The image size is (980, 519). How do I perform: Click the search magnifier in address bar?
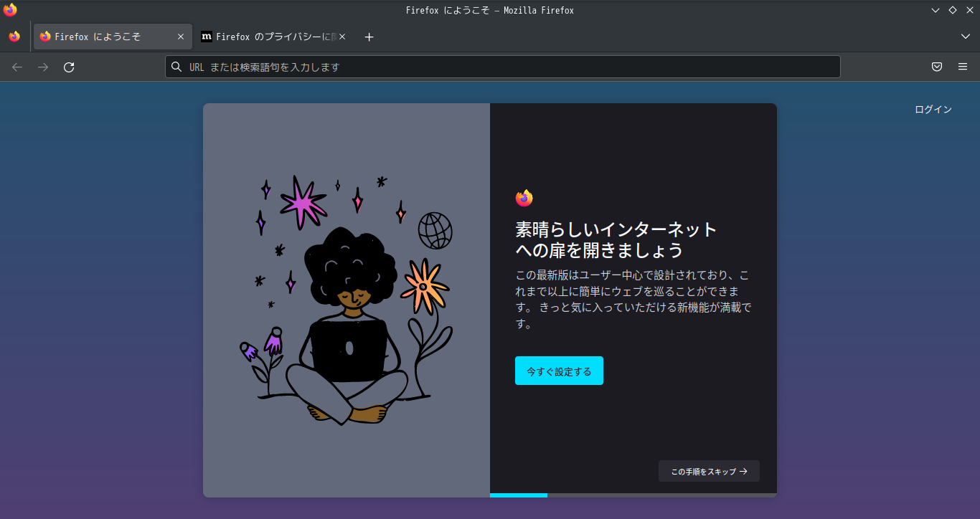(176, 67)
